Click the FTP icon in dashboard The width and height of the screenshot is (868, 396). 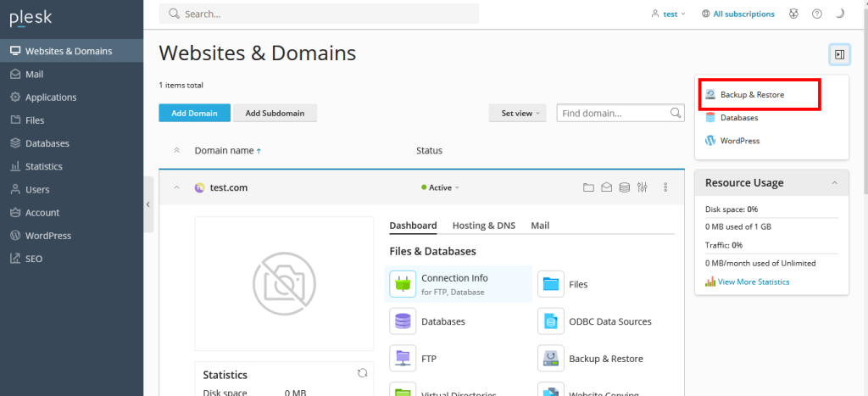pyautogui.click(x=403, y=359)
